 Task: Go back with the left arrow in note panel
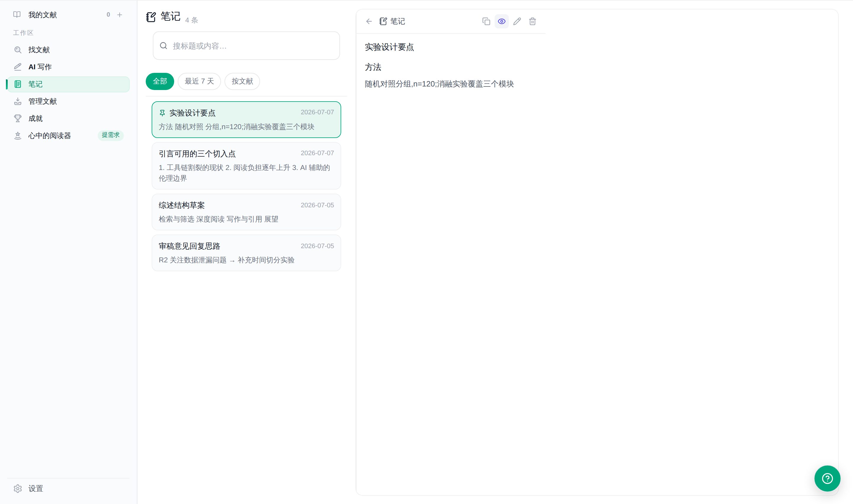coord(369,21)
